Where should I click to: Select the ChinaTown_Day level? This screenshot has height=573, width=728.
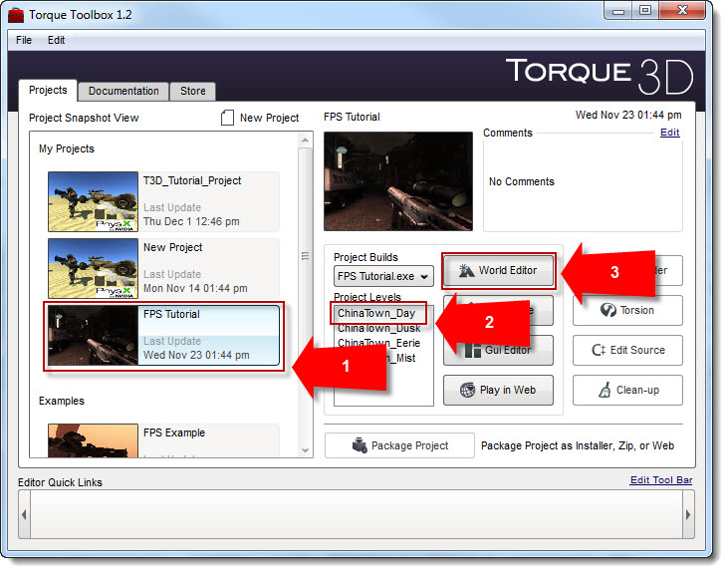click(x=376, y=313)
